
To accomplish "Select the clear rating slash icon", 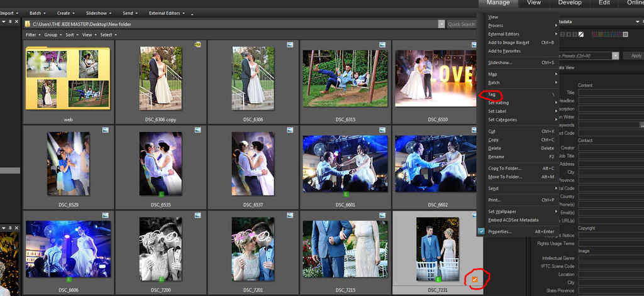I will [581, 34].
